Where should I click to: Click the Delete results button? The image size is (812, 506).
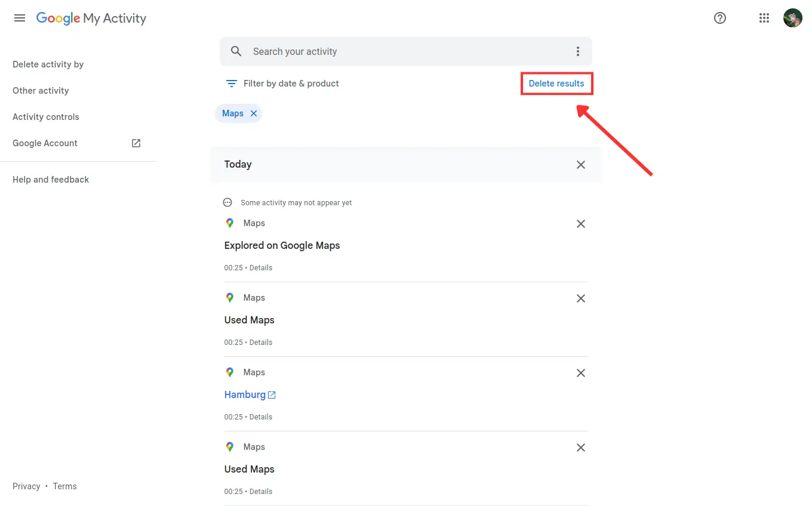tap(556, 84)
